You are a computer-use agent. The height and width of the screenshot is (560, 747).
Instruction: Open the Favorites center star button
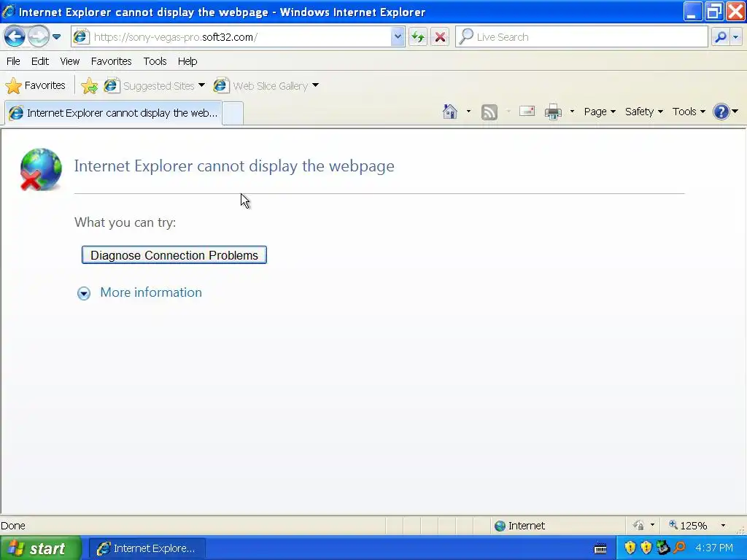36,86
